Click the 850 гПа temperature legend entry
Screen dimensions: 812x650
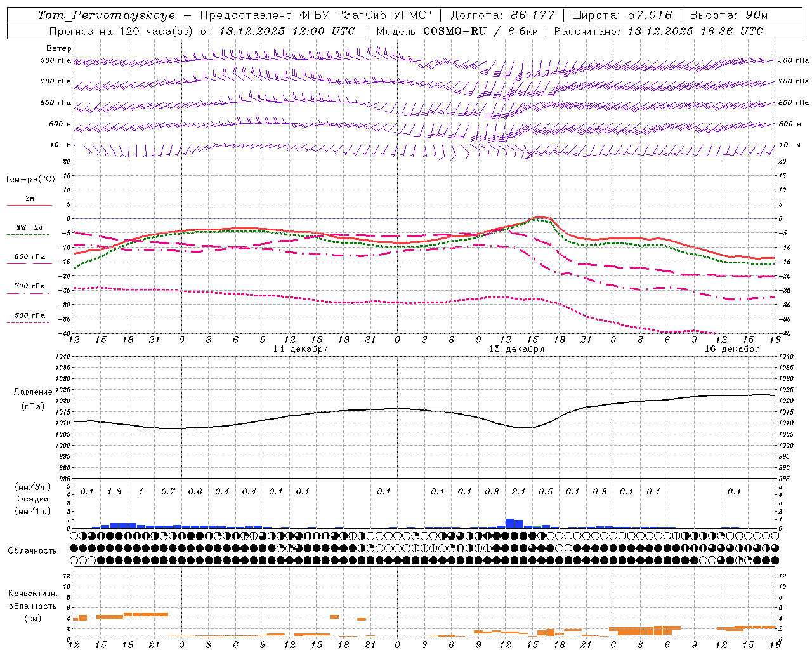(30, 257)
